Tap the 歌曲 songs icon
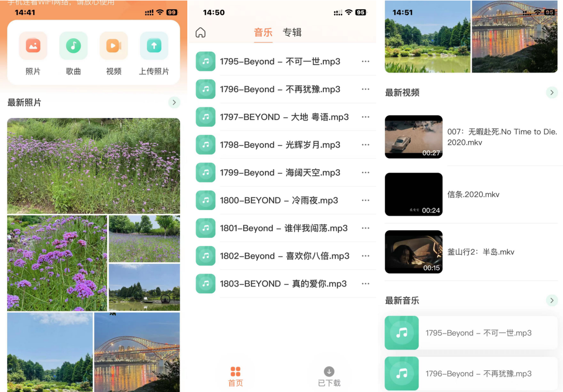This screenshot has height=392, width=563. coord(73,46)
